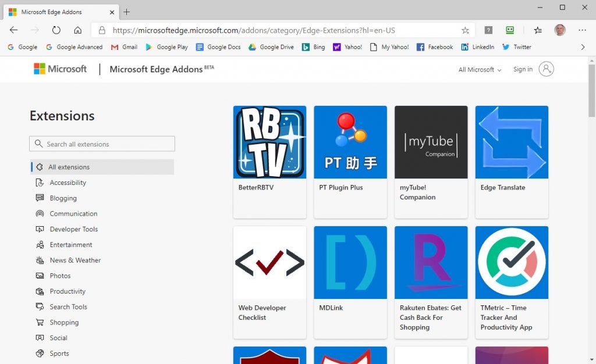This screenshot has height=364, width=596.
Task: Click the Sign in link
Action: click(x=523, y=69)
